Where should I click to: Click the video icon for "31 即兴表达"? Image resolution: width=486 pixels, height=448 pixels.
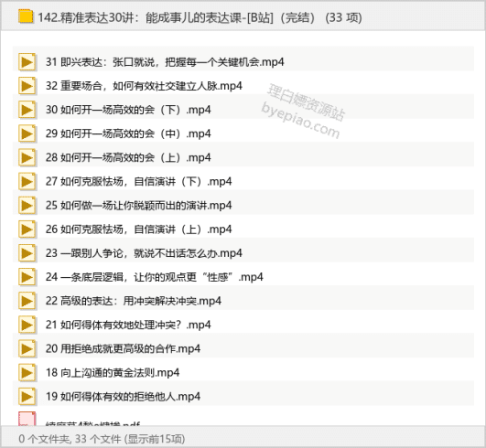(27, 62)
